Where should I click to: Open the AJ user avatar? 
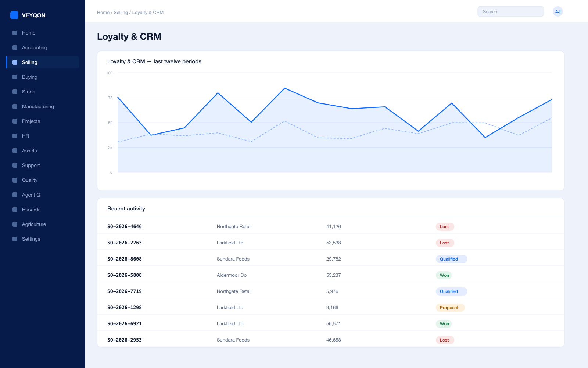557,12
